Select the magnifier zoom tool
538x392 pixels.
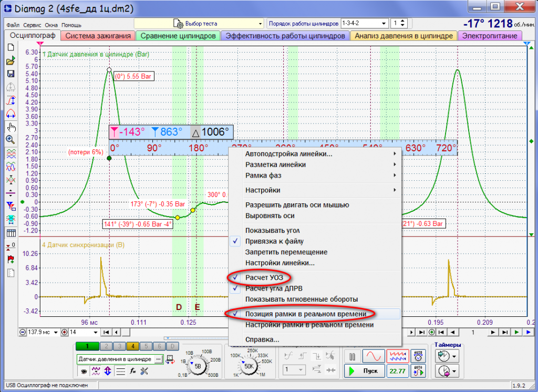coord(11,140)
